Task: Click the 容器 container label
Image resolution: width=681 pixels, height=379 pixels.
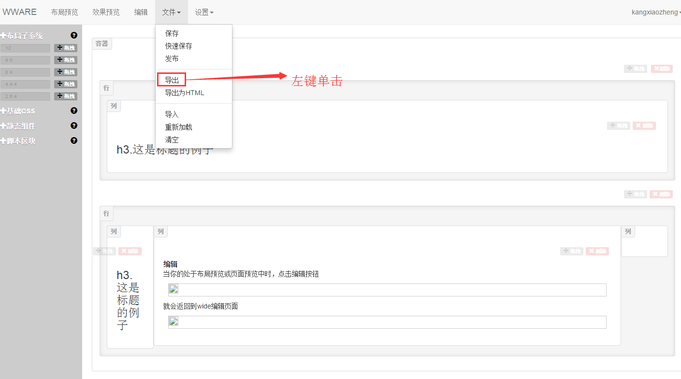Action: (102, 43)
